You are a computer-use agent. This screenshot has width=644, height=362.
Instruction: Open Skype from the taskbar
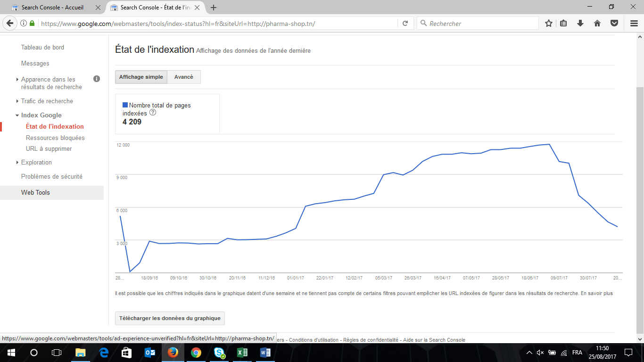219,353
